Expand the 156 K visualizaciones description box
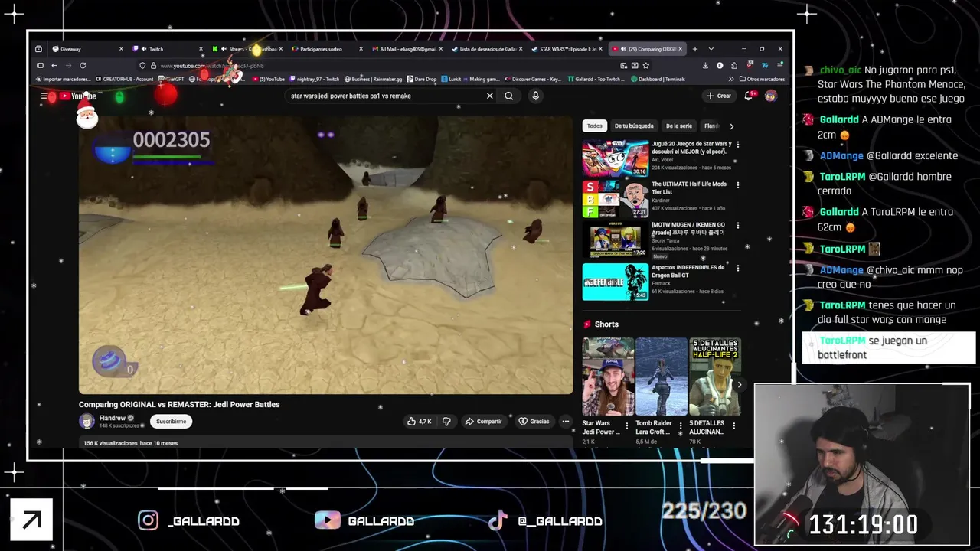 pos(325,442)
